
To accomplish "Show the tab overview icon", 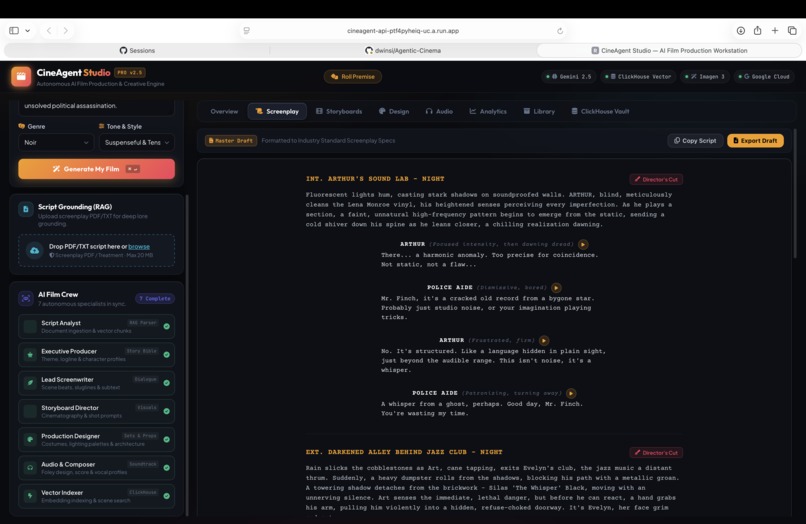I will point(792,31).
